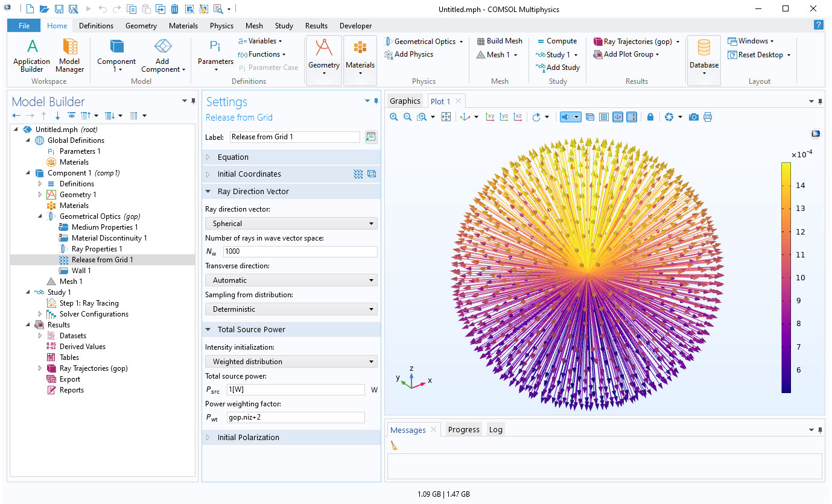Viewport: 832px width, 504px height.
Task: Open the Intensity initialization Weighted distribution dropdown
Action: (291, 362)
